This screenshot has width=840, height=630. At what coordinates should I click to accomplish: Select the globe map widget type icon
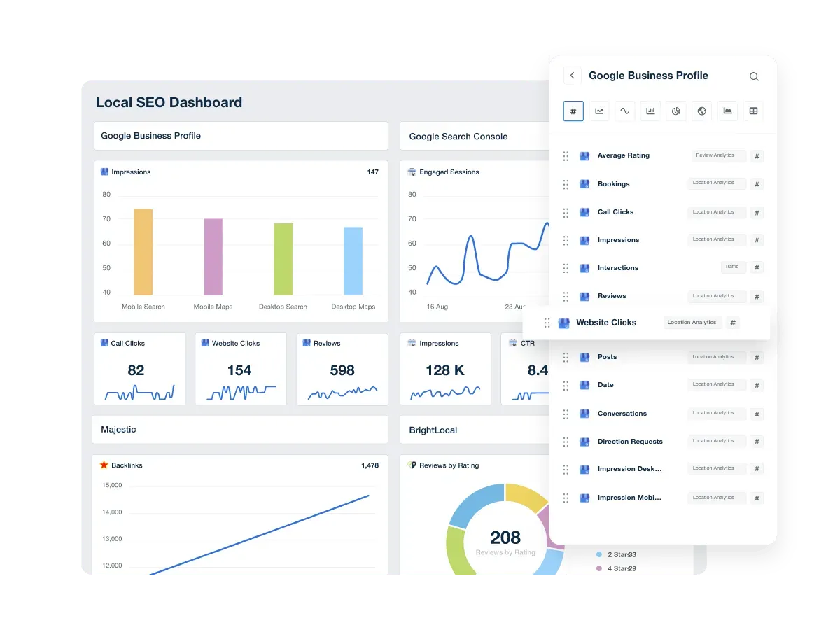pos(701,111)
